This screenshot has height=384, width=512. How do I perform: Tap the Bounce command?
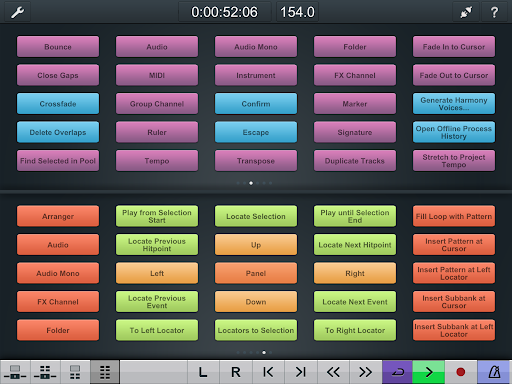pyautogui.click(x=58, y=47)
